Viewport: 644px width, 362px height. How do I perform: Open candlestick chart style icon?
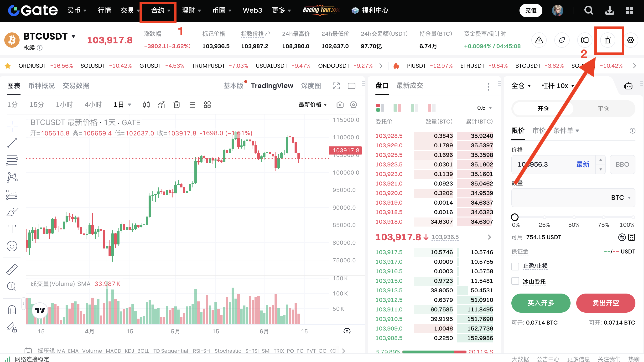point(146,104)
